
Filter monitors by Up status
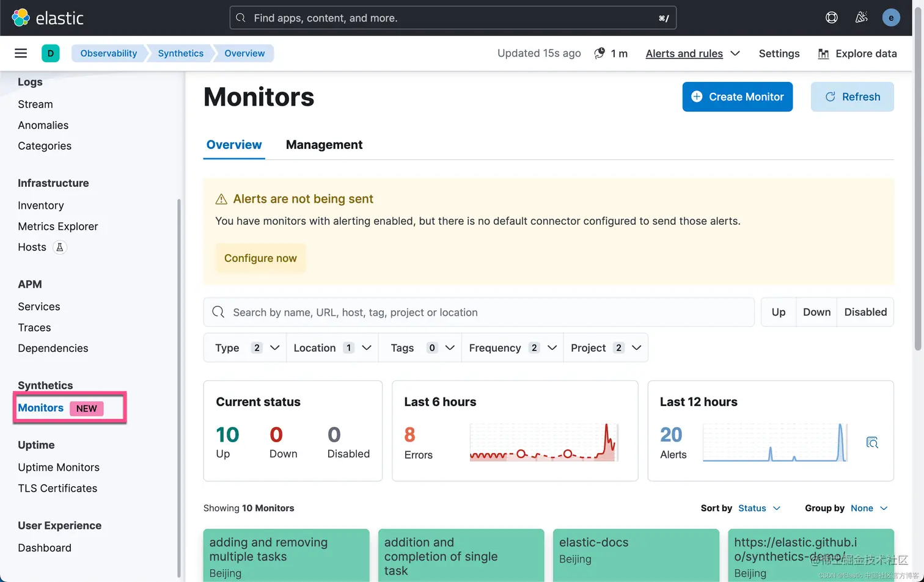click(x=779, y=312)
